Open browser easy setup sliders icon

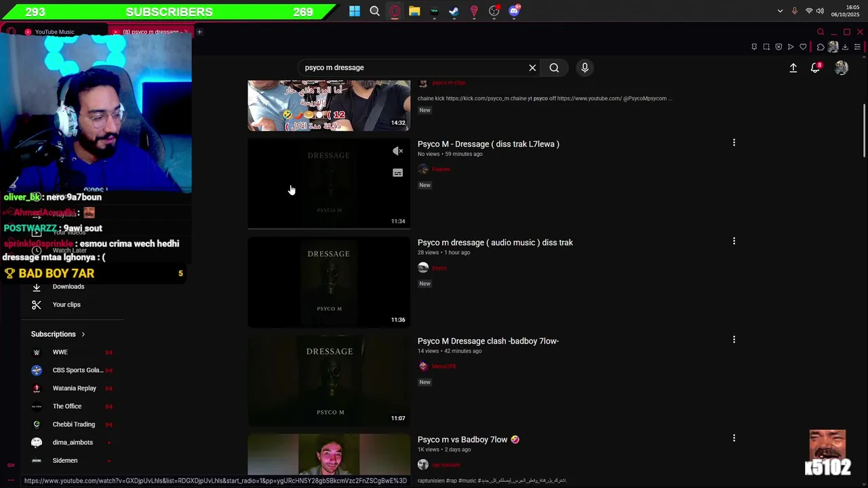(857, 47)
